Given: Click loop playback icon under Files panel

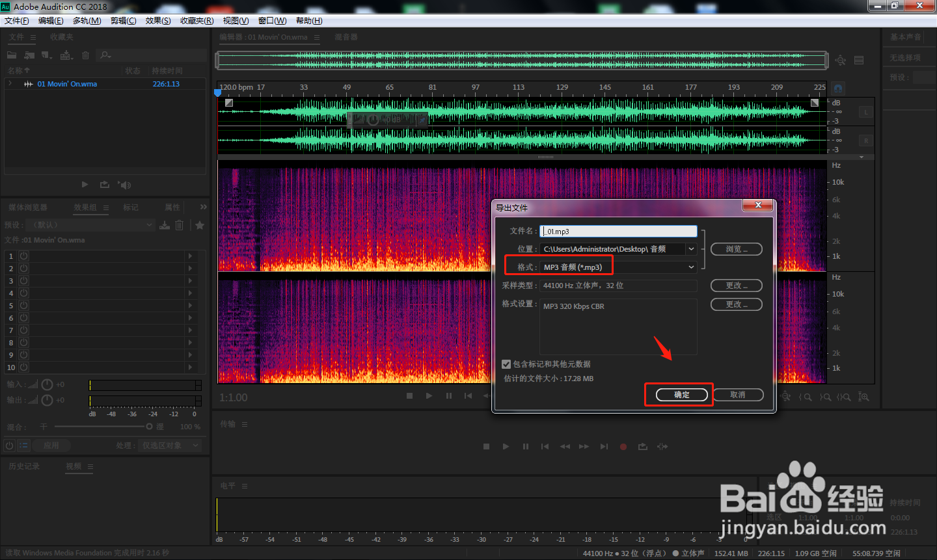Looking at the screenshot, I should (x=104, y=185).
